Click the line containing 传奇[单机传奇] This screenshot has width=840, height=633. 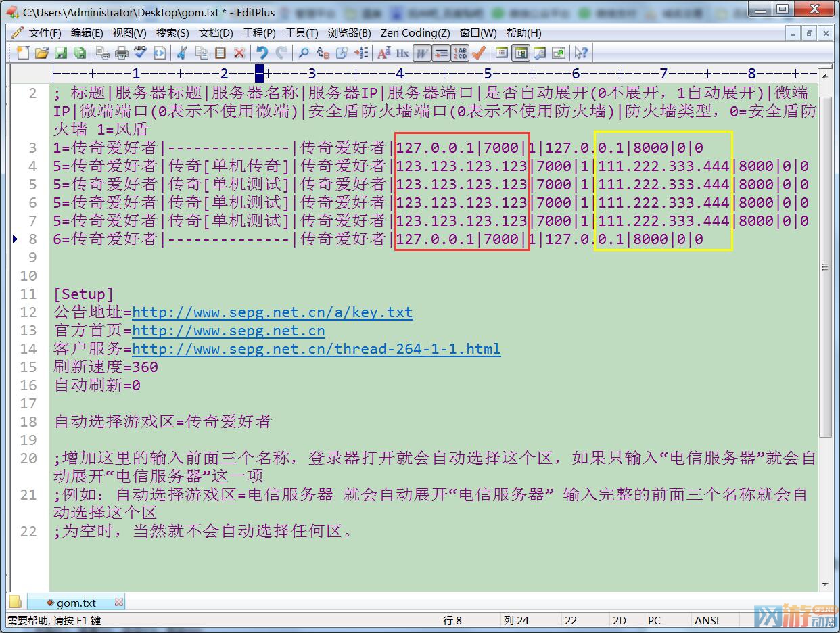[x=431, y=166]
